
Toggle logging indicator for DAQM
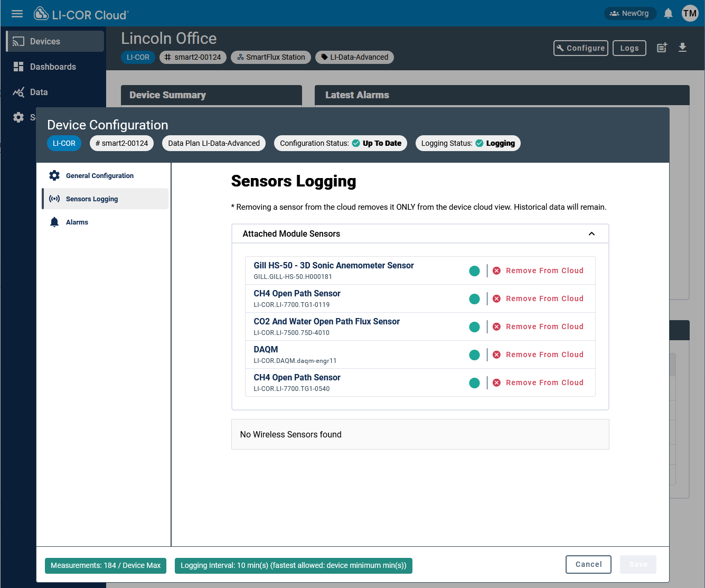tap(474, 355)
